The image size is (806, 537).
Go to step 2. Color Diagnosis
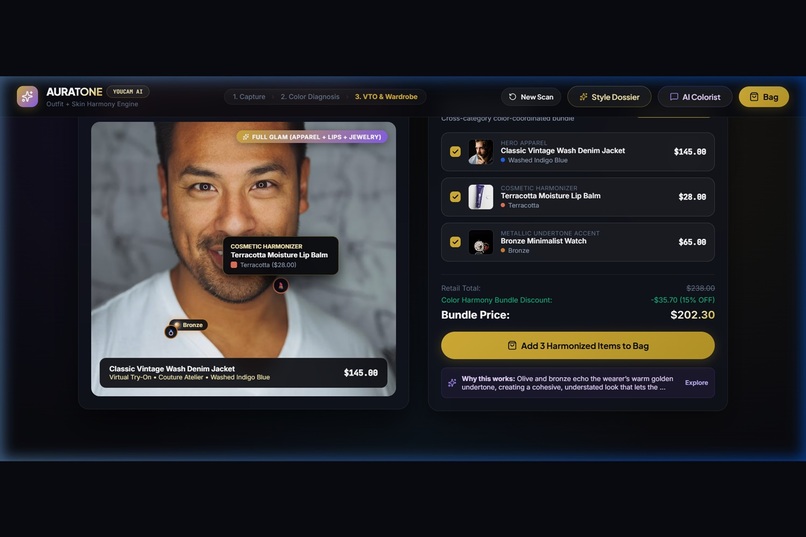[310, 97]
